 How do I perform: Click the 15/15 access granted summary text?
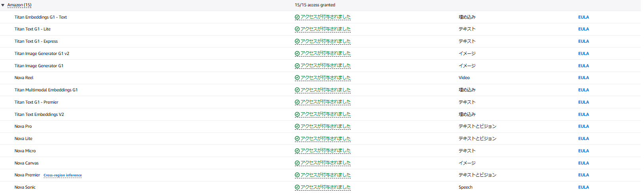(x=315, y=5)
